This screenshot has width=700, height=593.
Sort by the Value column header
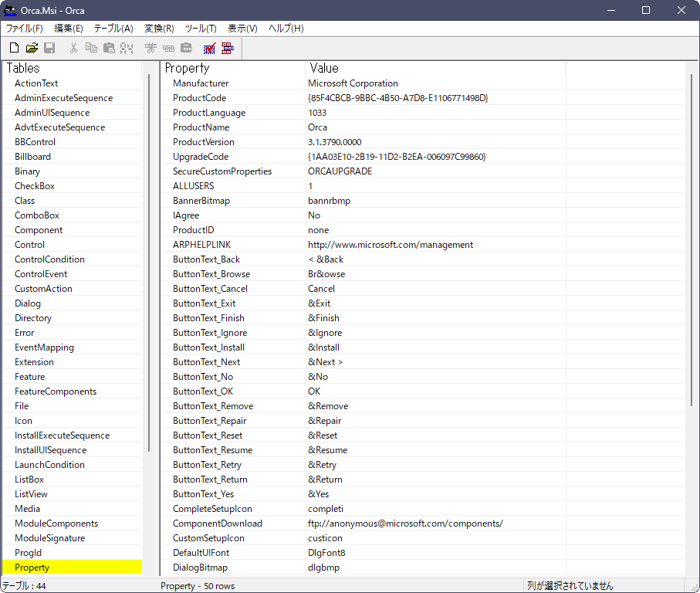tap(436, 68)
